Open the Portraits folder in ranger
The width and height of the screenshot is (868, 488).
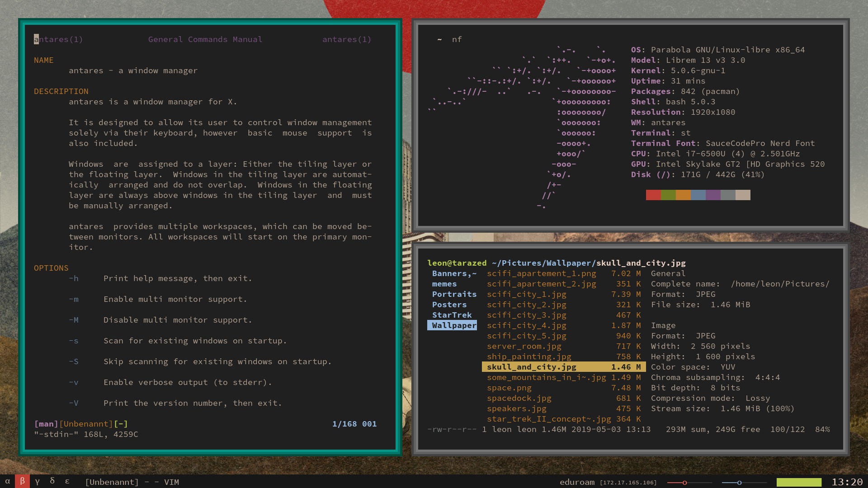point(454,294)
